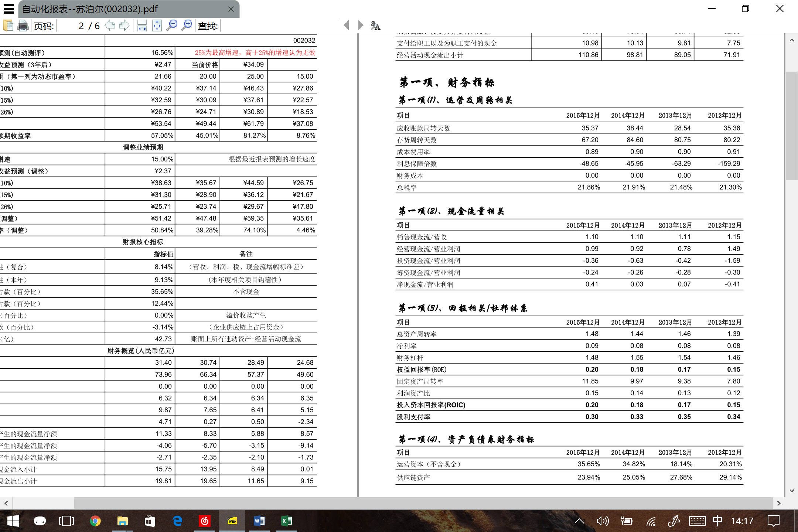Toggle match case search option
This screenshot has height=532, width=798.
coord(375,25)
